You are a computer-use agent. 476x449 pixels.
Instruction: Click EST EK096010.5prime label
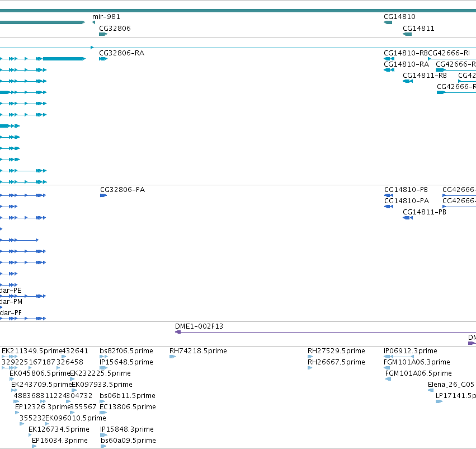tap(76, 418)
